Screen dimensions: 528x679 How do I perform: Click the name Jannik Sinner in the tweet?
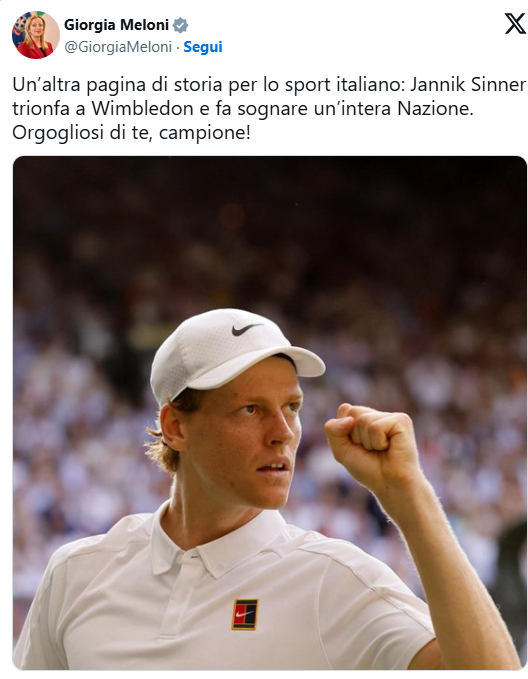(468, 85)
